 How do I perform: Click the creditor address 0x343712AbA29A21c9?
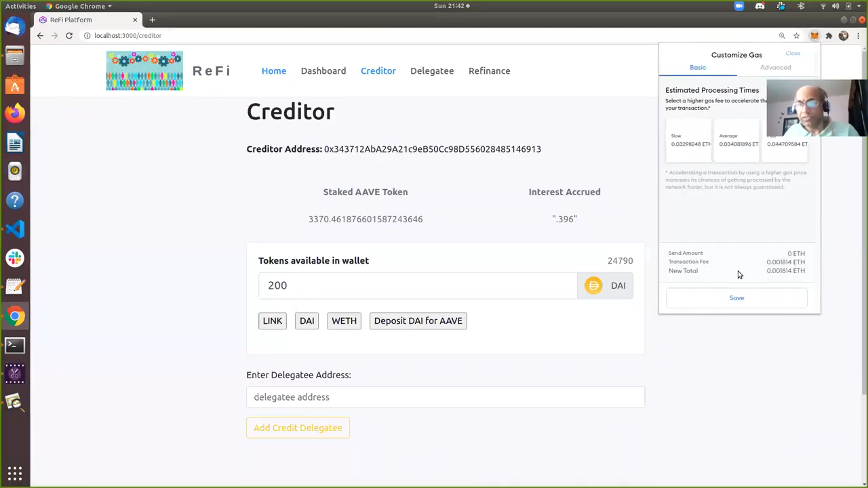click(433, 149)
